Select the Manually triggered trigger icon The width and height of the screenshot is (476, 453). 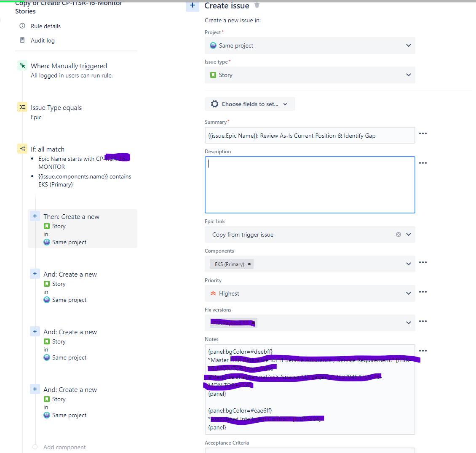[22, 65]
